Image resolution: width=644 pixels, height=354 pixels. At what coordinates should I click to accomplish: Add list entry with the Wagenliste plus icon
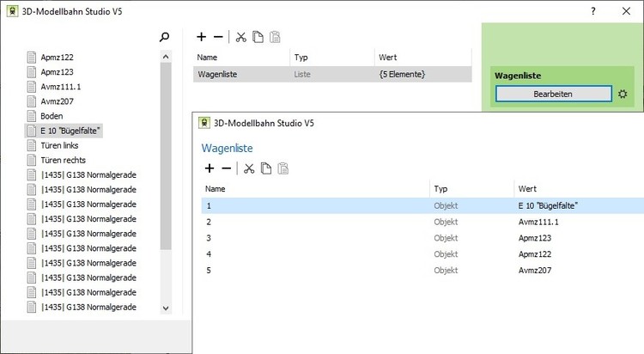(x=210, y=168)
